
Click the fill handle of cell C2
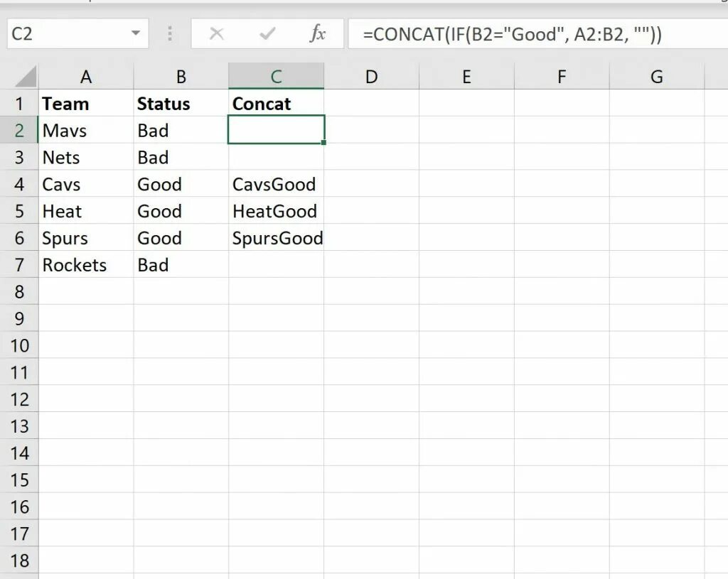(x=323, y=142)
